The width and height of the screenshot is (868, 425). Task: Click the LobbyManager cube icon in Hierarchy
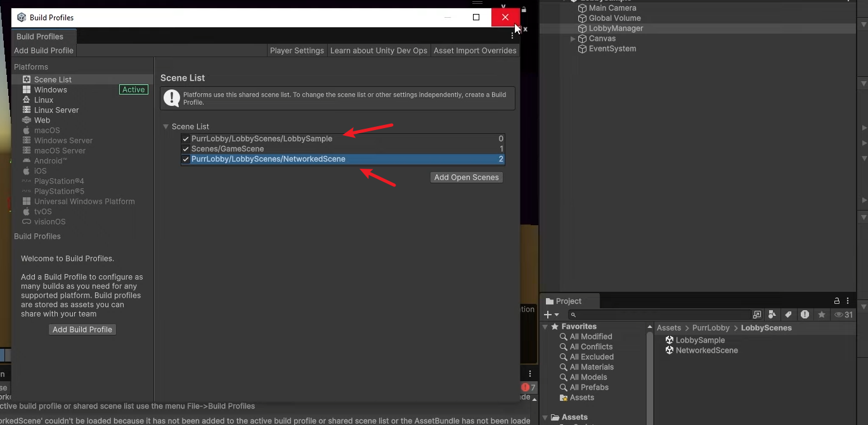tap(582, 29)
